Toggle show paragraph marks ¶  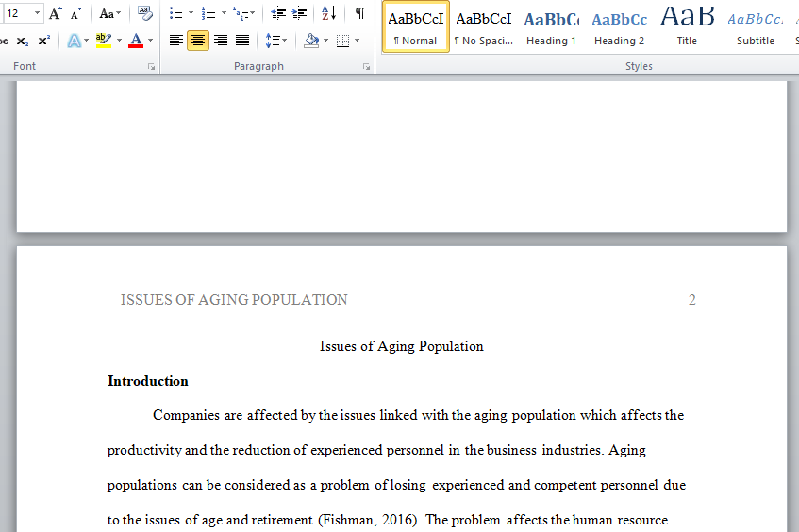[x=359, y=13]
